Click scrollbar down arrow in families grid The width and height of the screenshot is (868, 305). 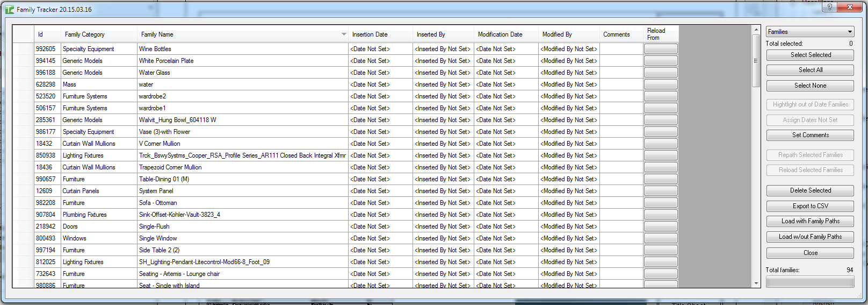[x=756, y=283]
